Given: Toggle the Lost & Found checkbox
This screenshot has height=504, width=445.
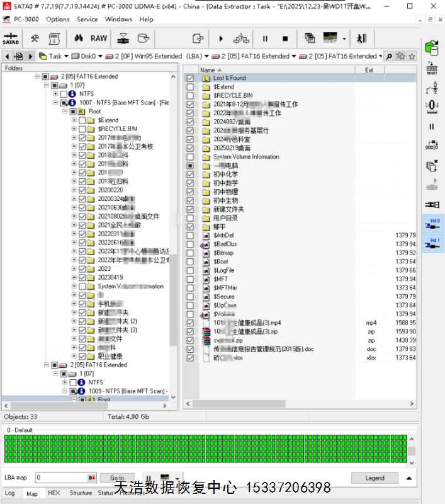Looking at the screenshot, I should pyautogui.click(x=190, y=78).
